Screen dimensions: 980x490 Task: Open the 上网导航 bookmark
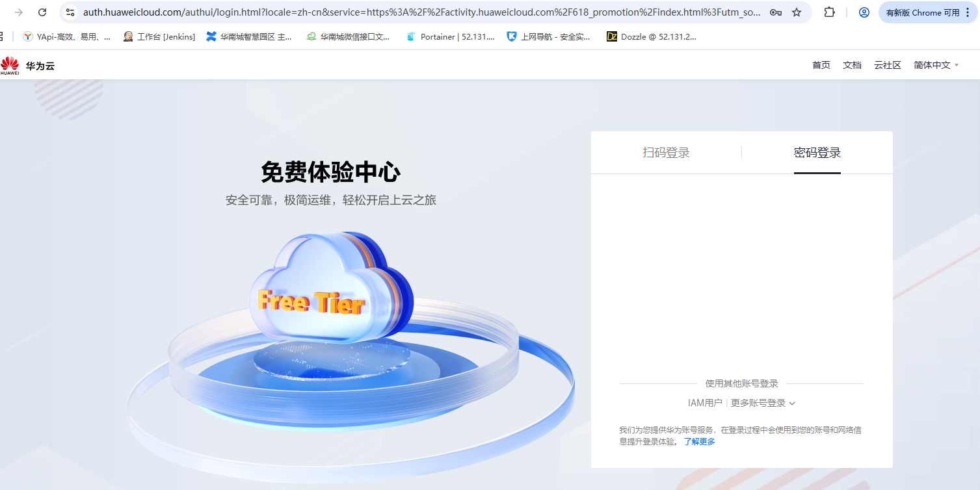tap(548, 37)
